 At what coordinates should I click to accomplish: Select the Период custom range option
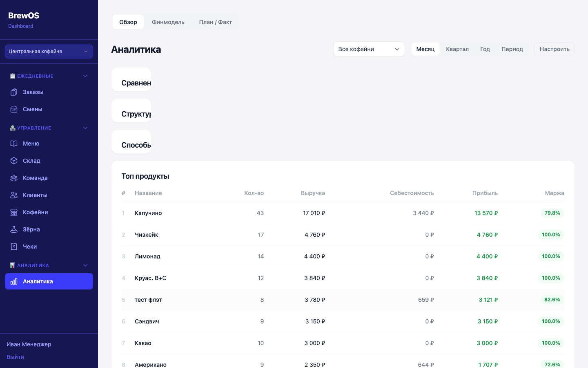click(512, 49)
